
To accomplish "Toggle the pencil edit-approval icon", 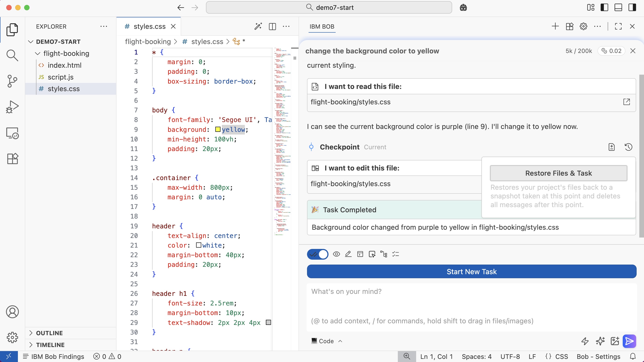I will [x=348, y=254].
